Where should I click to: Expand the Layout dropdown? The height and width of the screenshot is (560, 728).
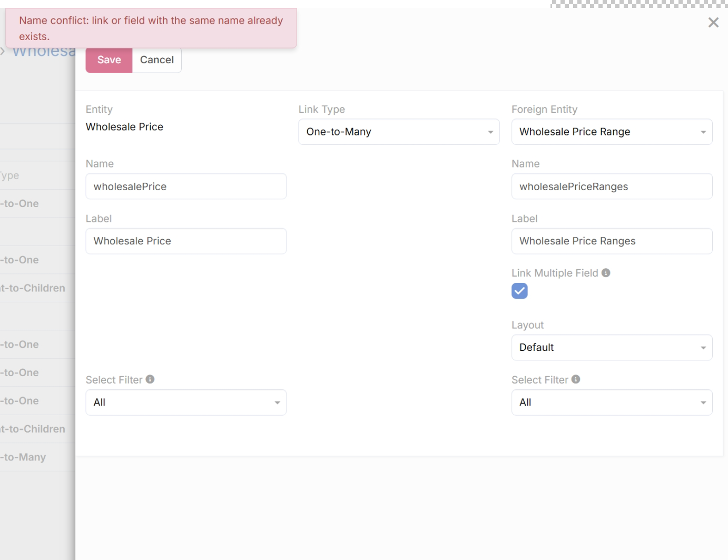click(x=611, y=348)
